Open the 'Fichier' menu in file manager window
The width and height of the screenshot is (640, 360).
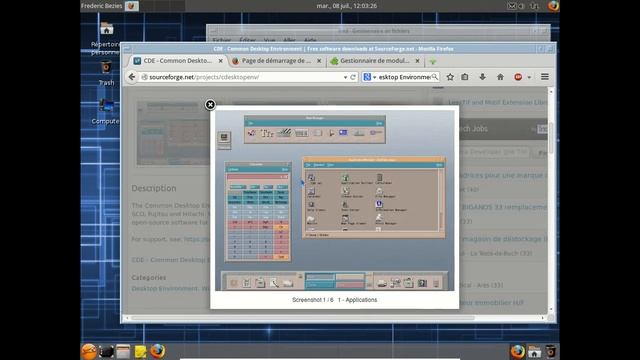click(222, 40)
